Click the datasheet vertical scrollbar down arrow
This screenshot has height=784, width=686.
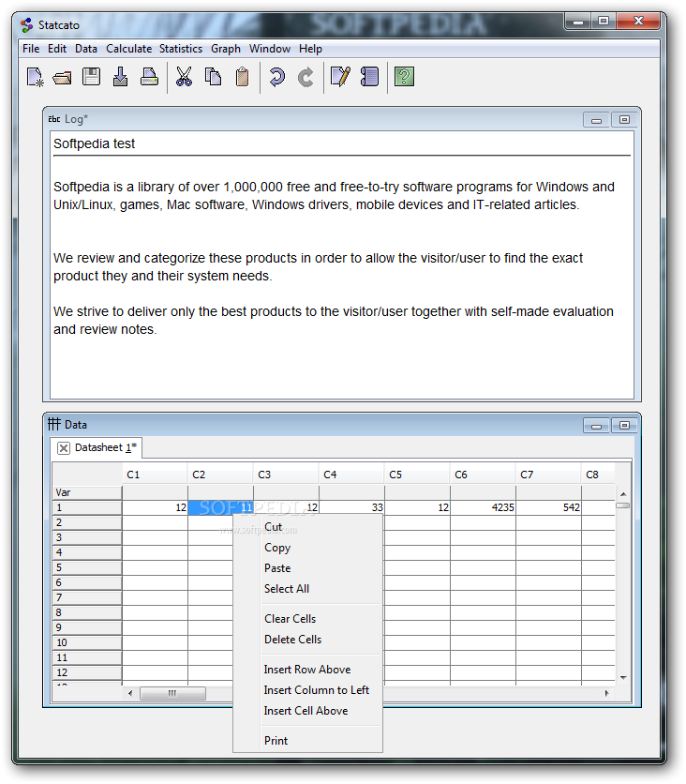coord(623,678)
